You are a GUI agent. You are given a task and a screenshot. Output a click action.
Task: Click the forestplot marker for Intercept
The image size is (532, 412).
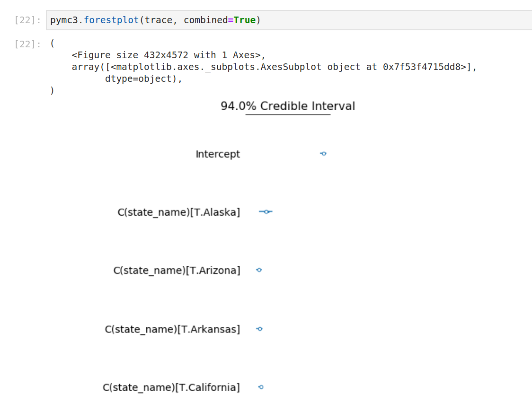click(323, 154)
